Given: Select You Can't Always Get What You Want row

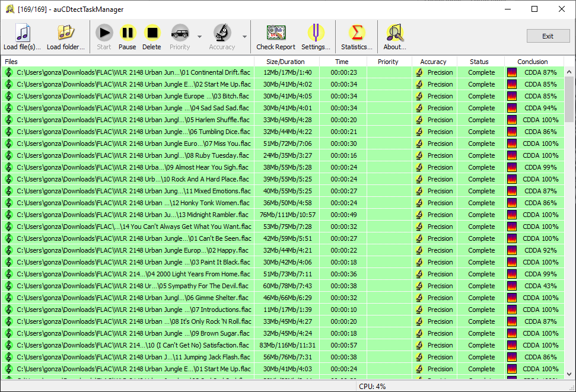Looking at the screenshot, I should click(282, 227).
